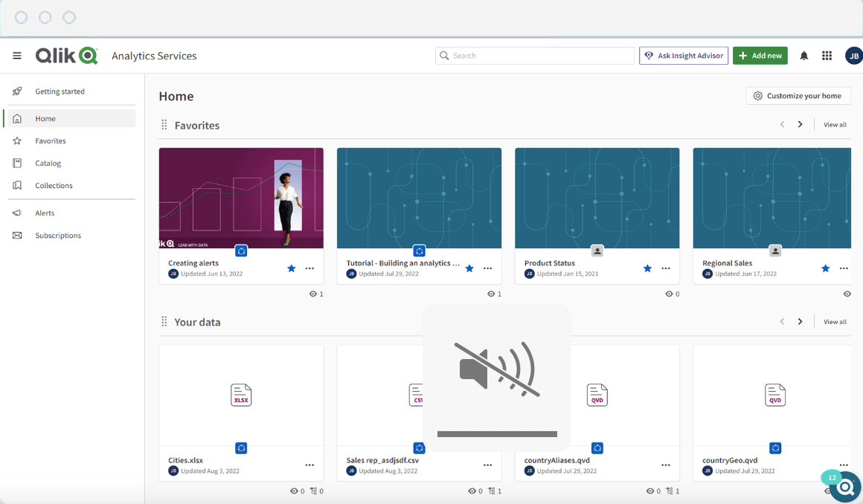This screenshot has width=863, height=504.
Task: Click the JB profile avatar
Action: pyautogui.click(x=853, y=55)
